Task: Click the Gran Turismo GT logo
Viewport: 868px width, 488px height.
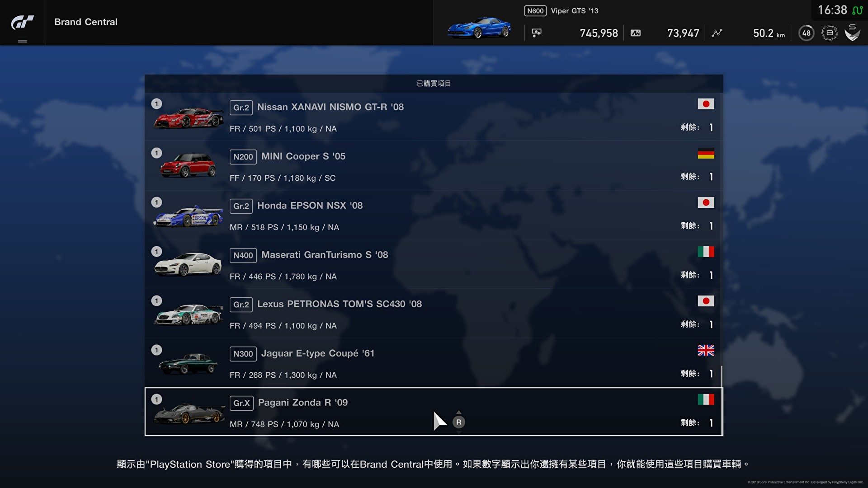Action: click(22, 22)
